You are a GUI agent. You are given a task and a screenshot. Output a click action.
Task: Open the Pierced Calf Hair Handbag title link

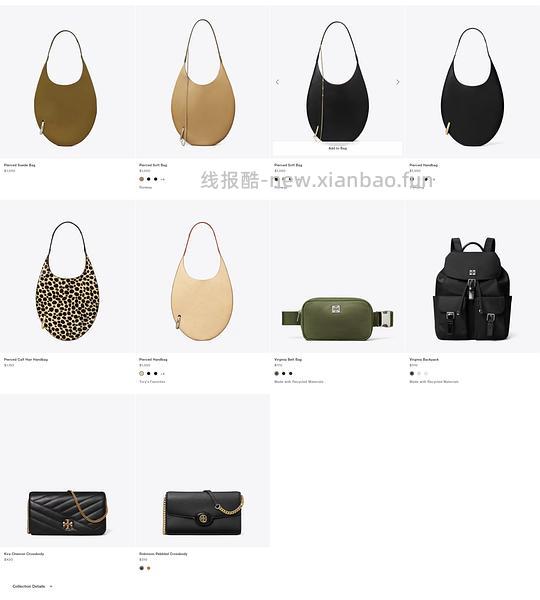tap(26, 359)
